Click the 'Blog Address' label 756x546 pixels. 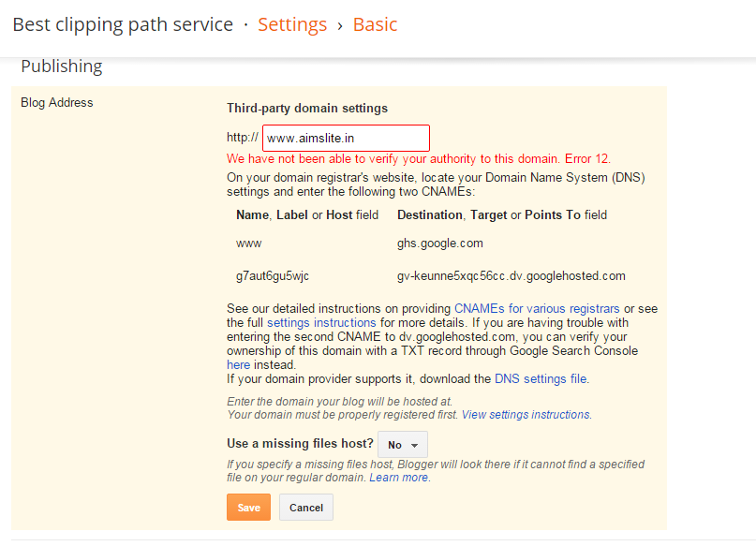(57, 102)
